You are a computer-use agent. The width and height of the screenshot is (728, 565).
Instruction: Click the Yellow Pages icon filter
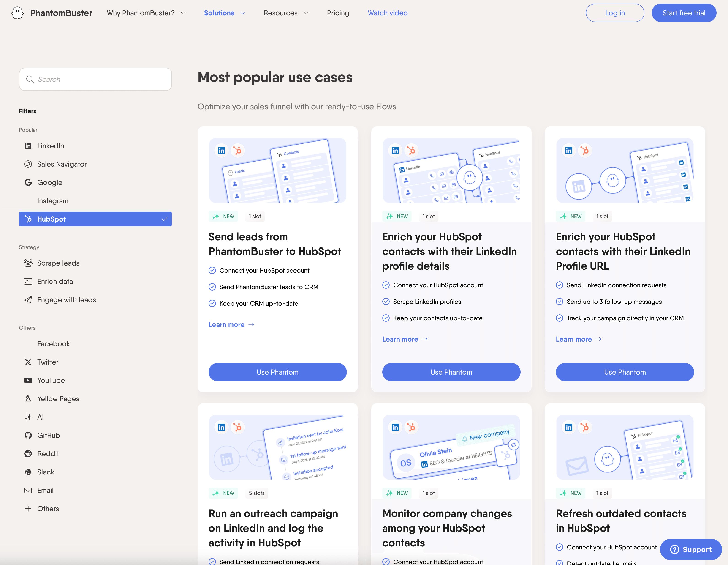pyautogui.click(x=28, y=399)
